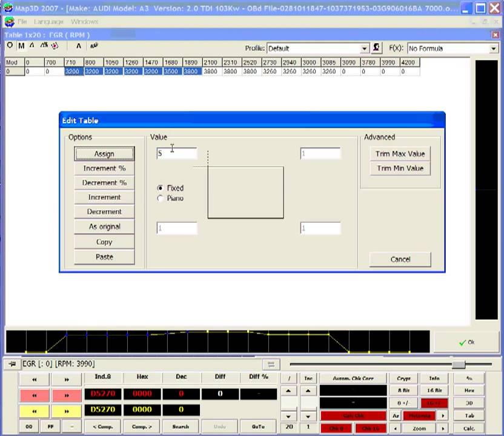Screen dimensions: 504x436
Task: Open the Windows menu
Action: [x=85, y=22]
